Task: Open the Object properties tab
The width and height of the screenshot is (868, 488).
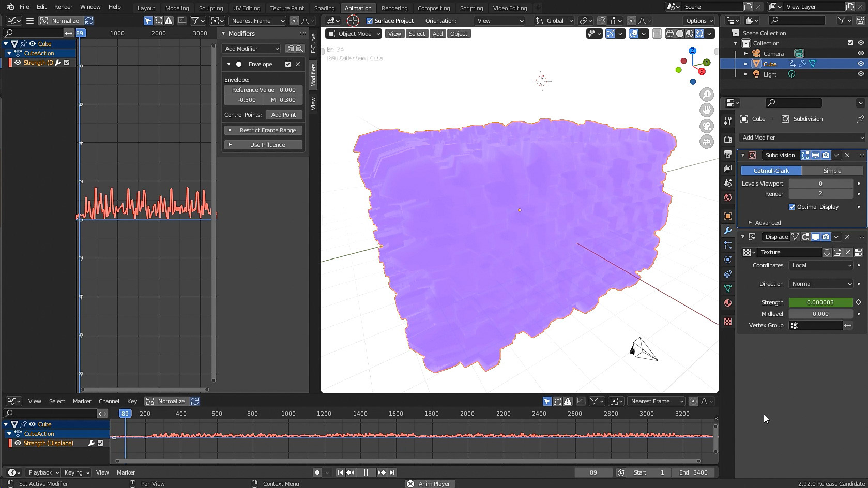Action: 728,216
